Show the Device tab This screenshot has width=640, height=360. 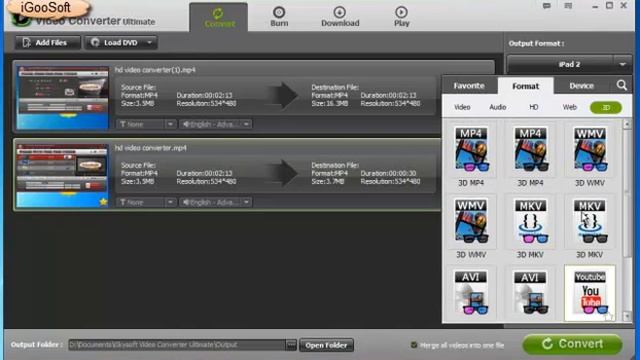pyautogui.click(x=582, y=86)
